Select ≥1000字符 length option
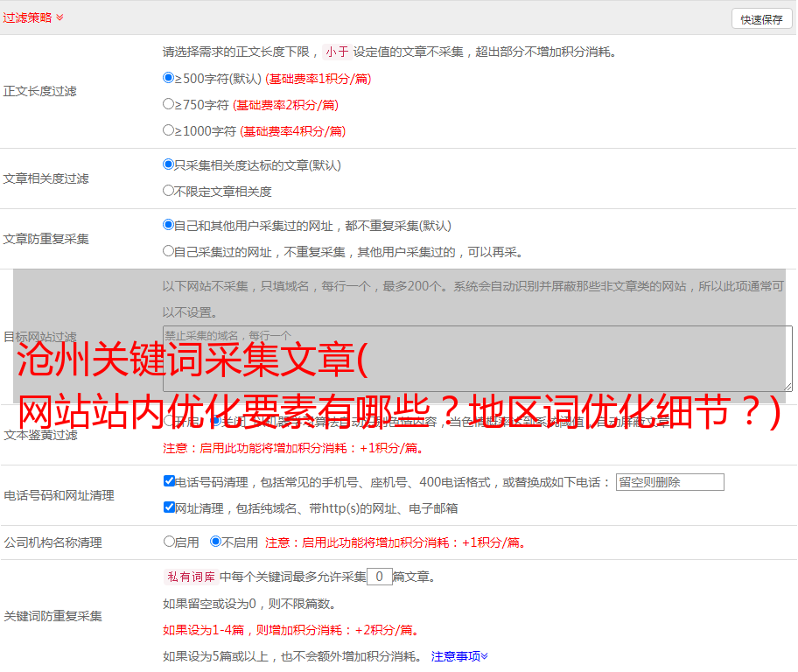Image resolution: width=798 pixels, height=672 pixels. click(168, 130)
